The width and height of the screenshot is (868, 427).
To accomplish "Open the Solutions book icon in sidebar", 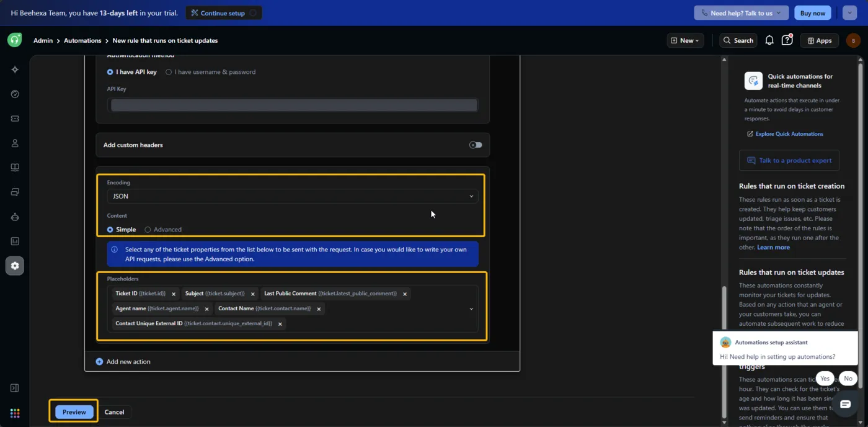I will tap(15, 168).
